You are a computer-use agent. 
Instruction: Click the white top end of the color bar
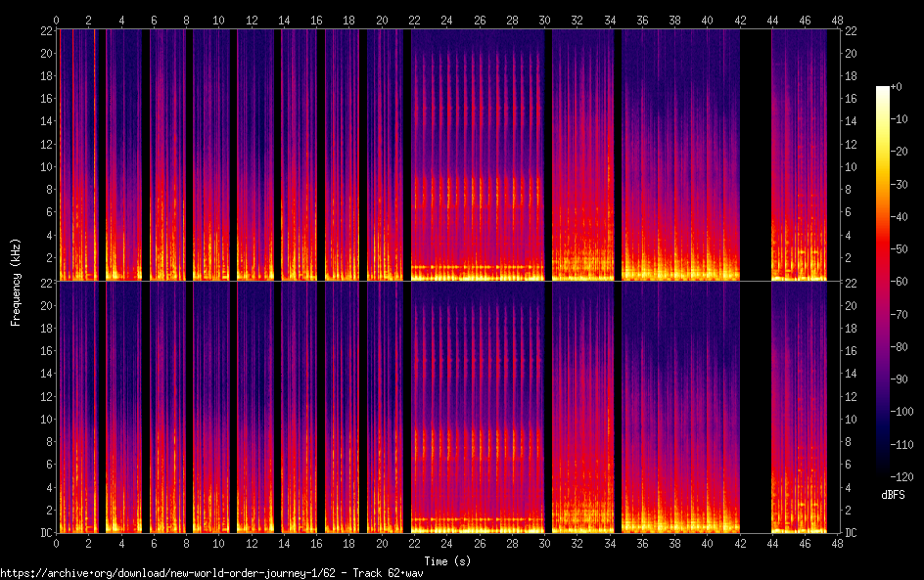coord(883,90)
